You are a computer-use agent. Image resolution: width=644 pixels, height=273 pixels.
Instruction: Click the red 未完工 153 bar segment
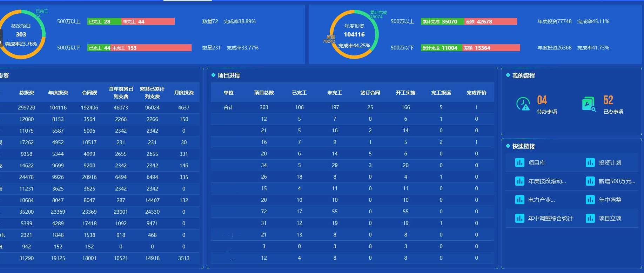click(x=151, y=48)
